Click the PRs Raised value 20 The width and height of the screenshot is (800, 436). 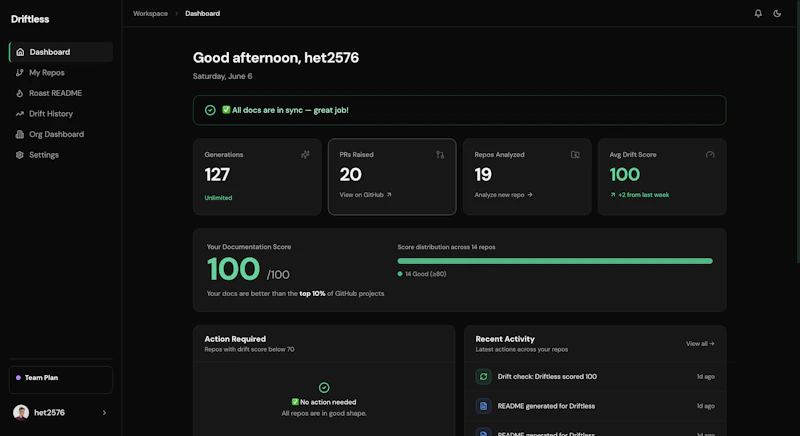coord(351,175)
